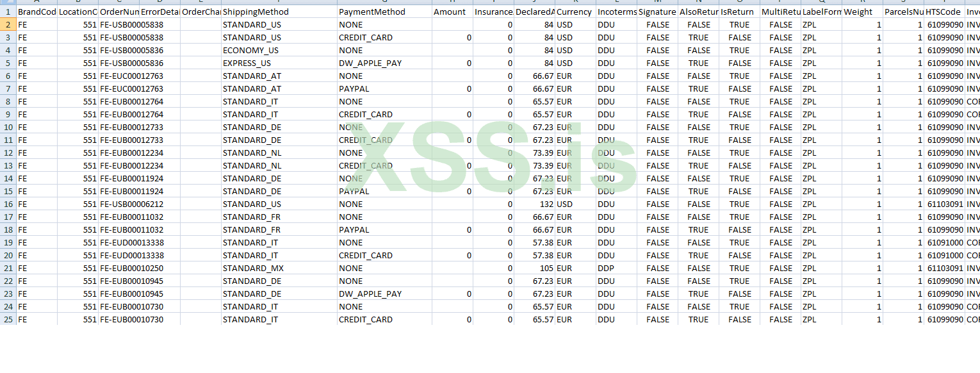980x373 pixels.
Task: Select the DDP incoterms cell
Action: coord(606,268)
